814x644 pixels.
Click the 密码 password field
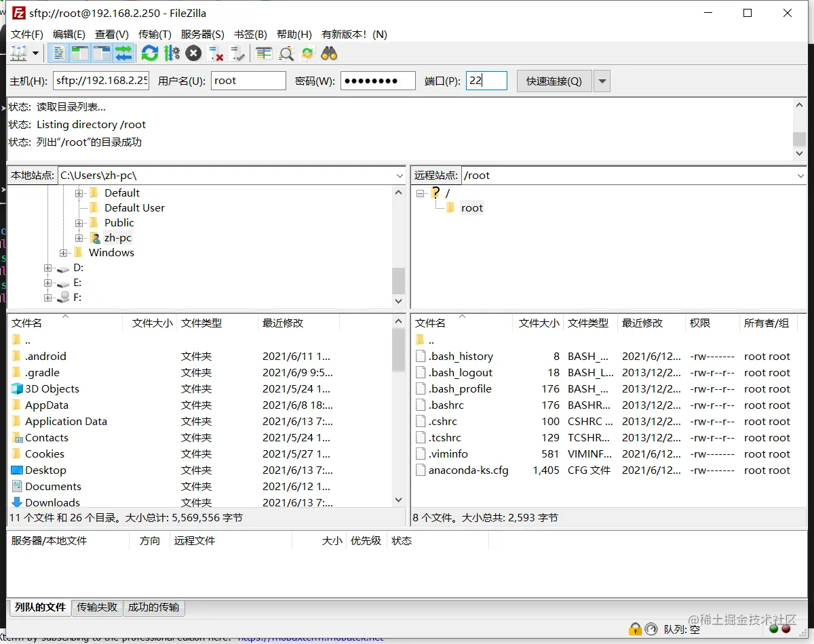click(378, 81)
